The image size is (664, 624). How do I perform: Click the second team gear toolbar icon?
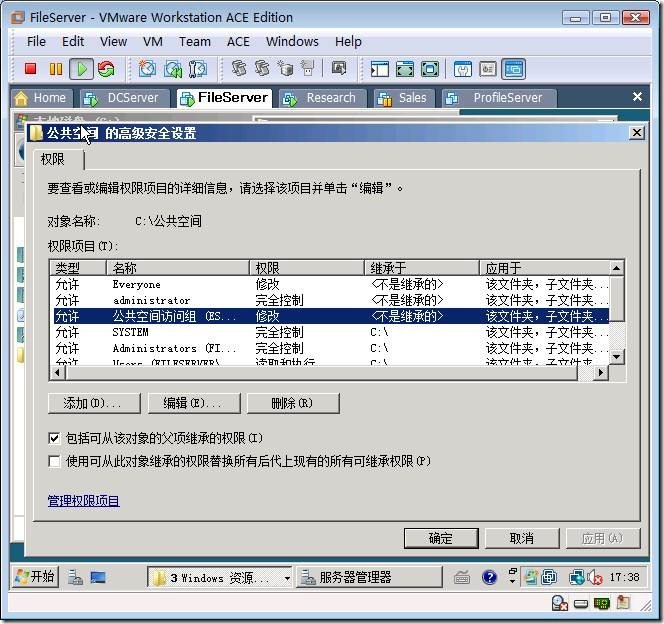click(x=262, y=68)
